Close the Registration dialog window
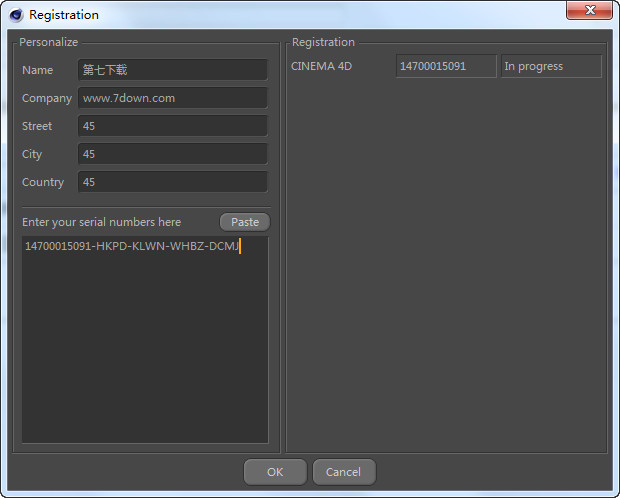The width and height of the screenshot is (620, 498). tap(589, 10)
